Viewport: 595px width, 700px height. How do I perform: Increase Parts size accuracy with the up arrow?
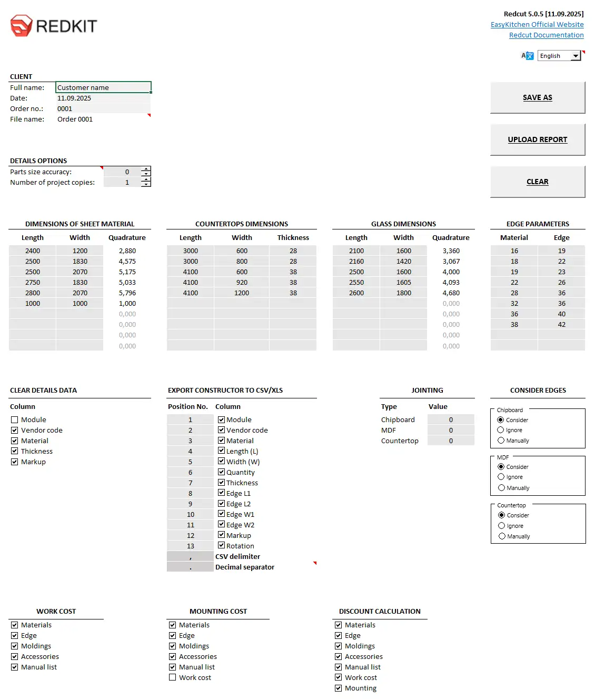coord(145,168)
